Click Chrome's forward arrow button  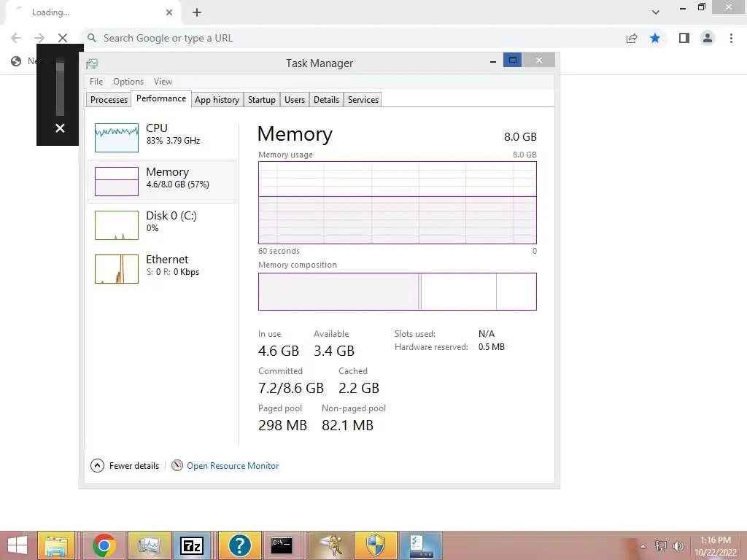39,38
